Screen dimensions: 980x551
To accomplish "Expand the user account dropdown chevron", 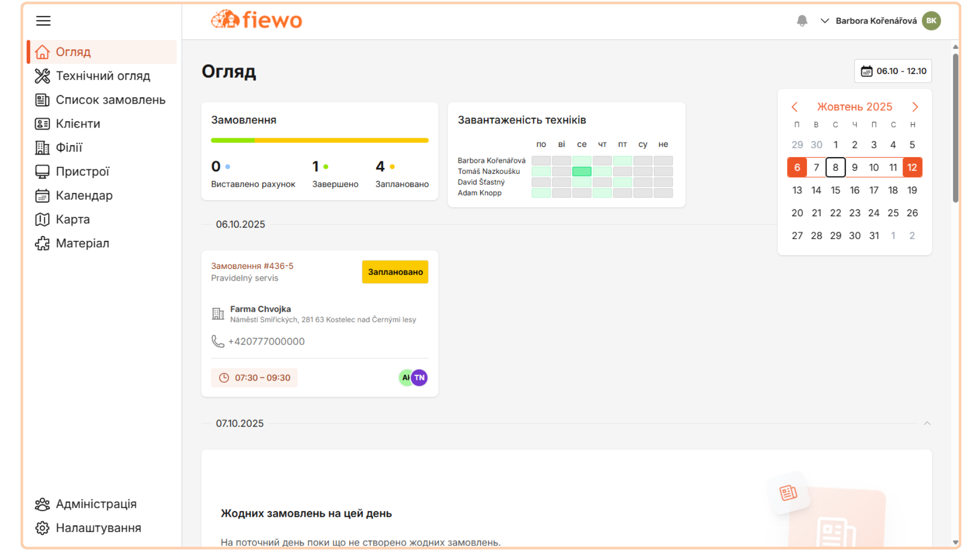I will pos(824,21).
